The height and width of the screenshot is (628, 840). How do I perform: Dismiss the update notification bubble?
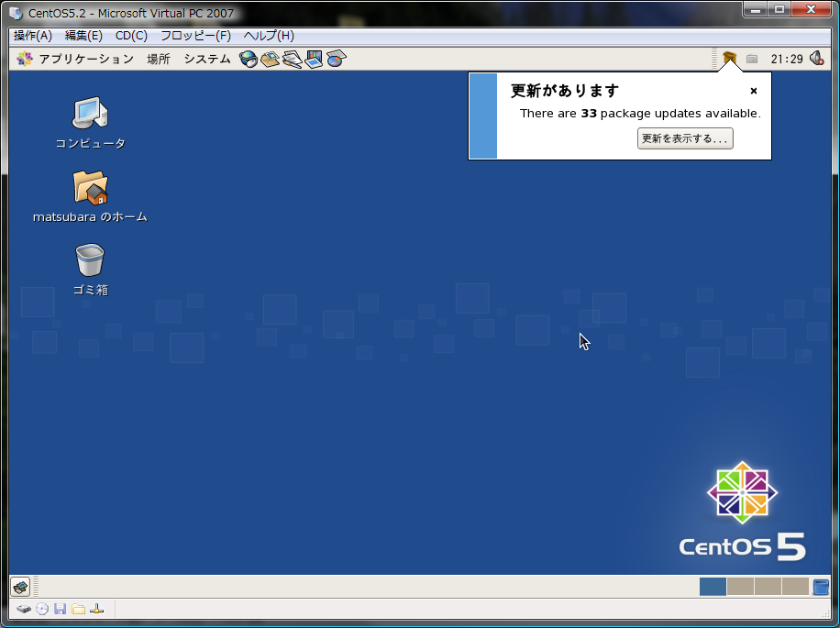(754, 91)
